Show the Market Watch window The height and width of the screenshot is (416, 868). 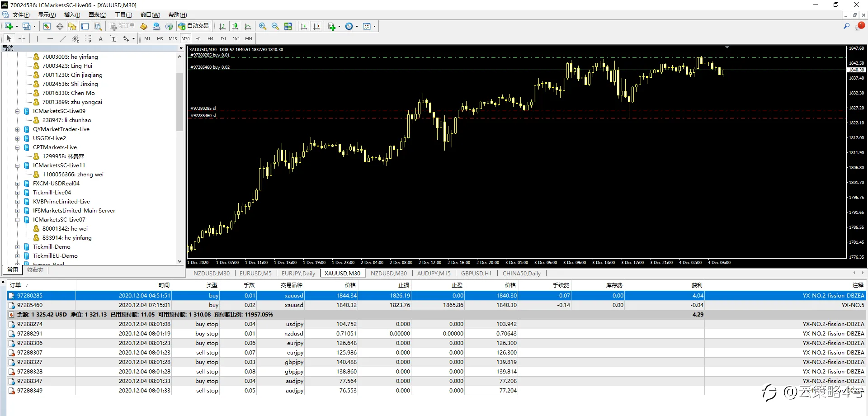(47, 26)
